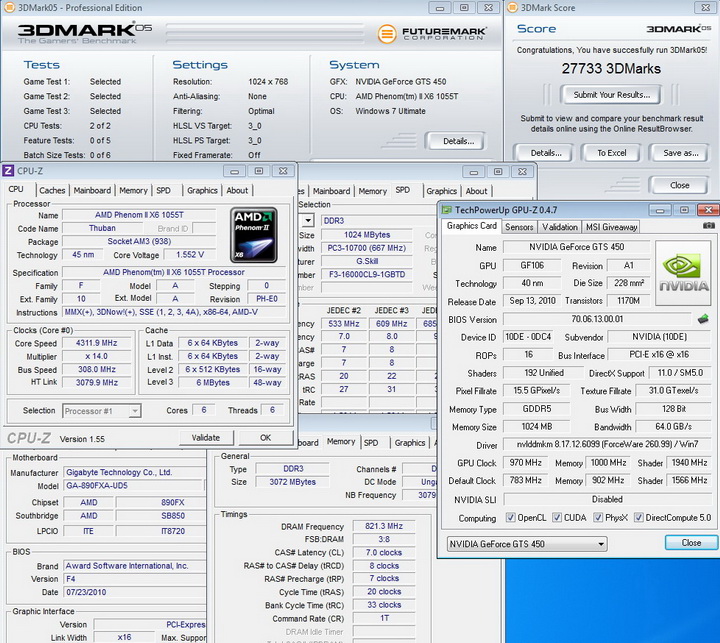Switch to the Caches tab in CPU-Z
This screenshot has width=720, height=643.
52,190
